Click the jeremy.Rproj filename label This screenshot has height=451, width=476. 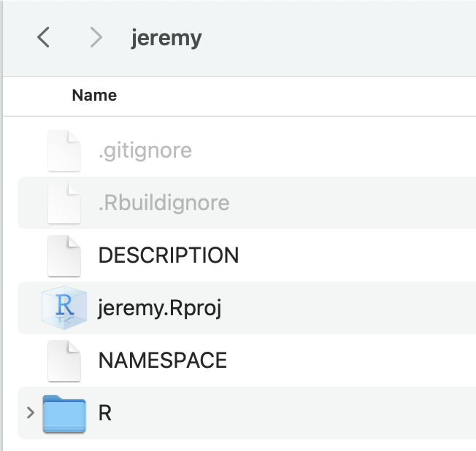(159, 308)
